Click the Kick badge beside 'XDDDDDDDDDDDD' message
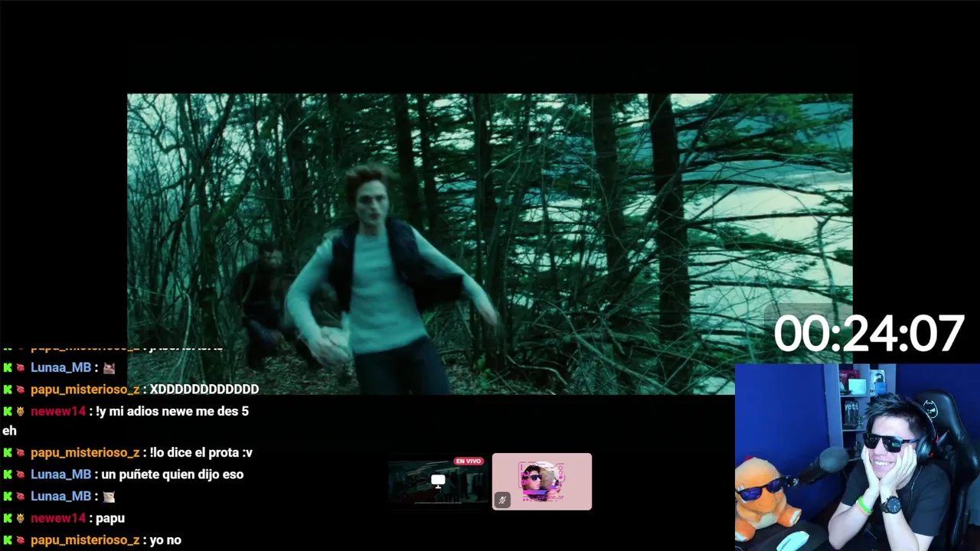This screenshot has height=551, width=980. pos(8,390)
